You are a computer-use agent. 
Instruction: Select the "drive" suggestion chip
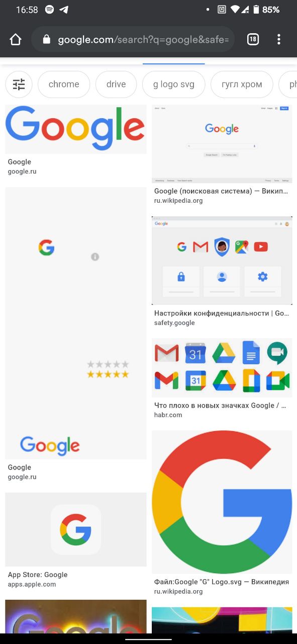pos(116,85)
